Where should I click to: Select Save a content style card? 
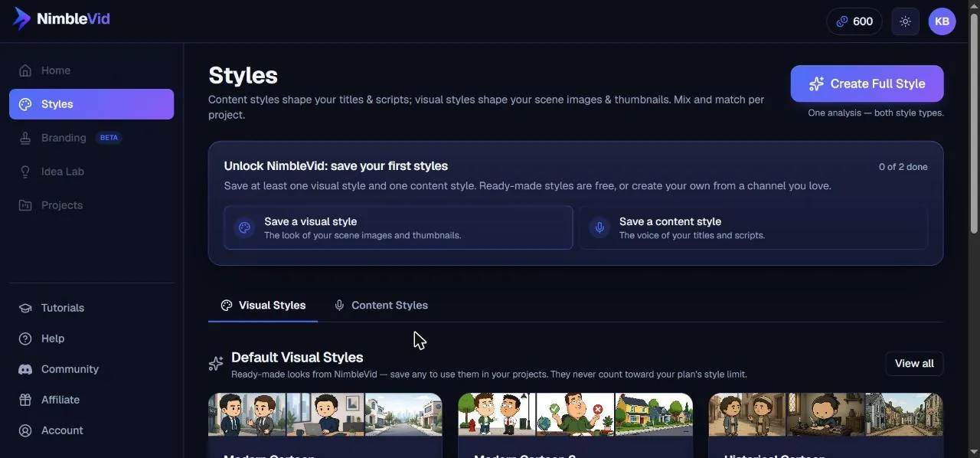(x=753, y=227)
